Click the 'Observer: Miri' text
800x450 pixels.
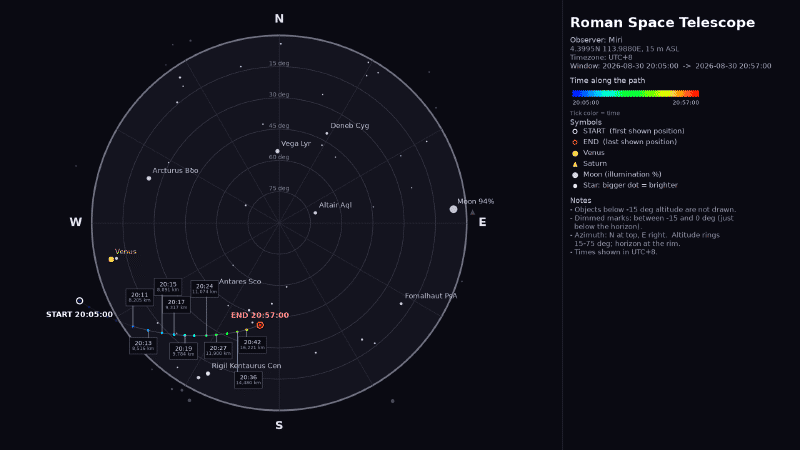596,40
